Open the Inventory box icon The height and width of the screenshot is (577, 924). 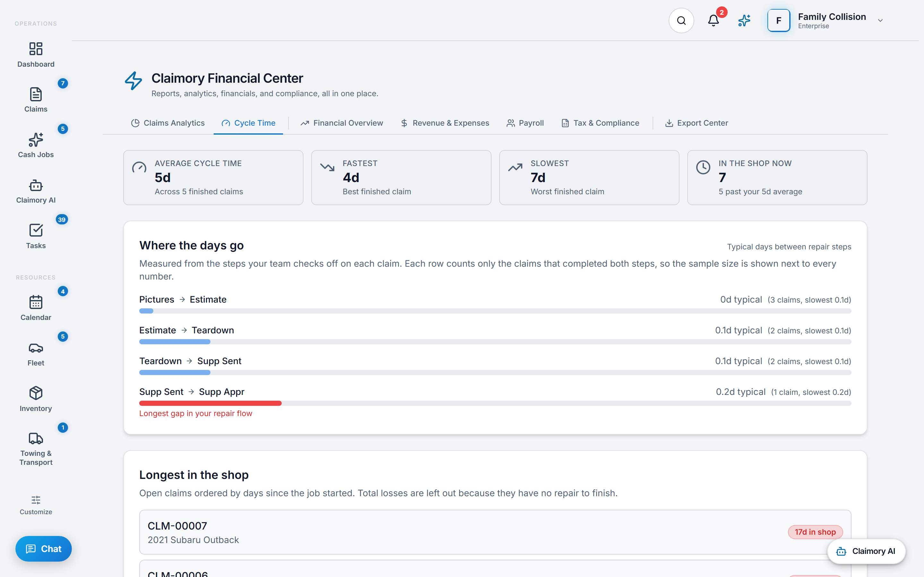coord(36,393)
